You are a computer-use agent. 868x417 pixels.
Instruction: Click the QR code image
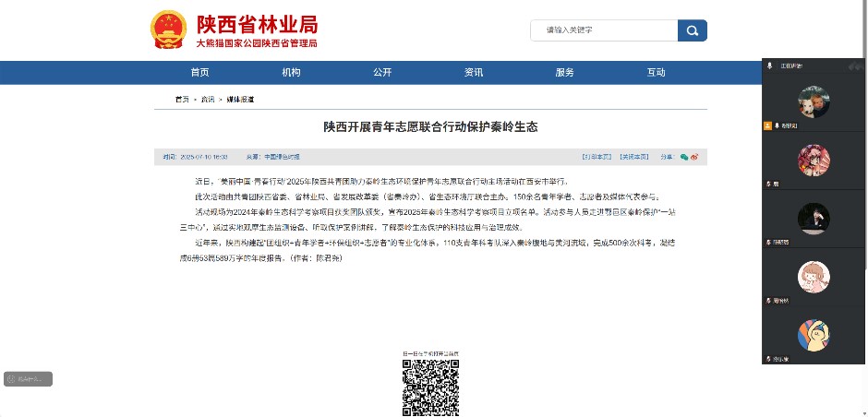(x=430, y=387)
